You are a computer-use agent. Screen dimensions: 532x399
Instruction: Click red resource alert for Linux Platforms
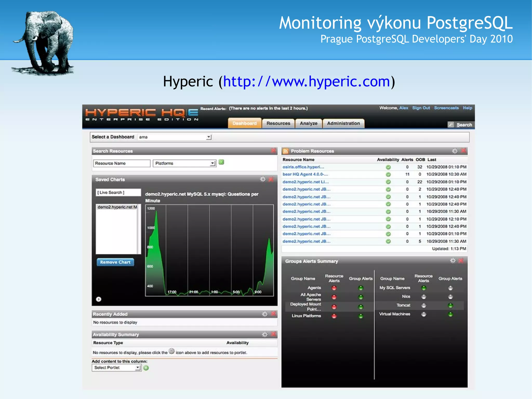[334, 316]
